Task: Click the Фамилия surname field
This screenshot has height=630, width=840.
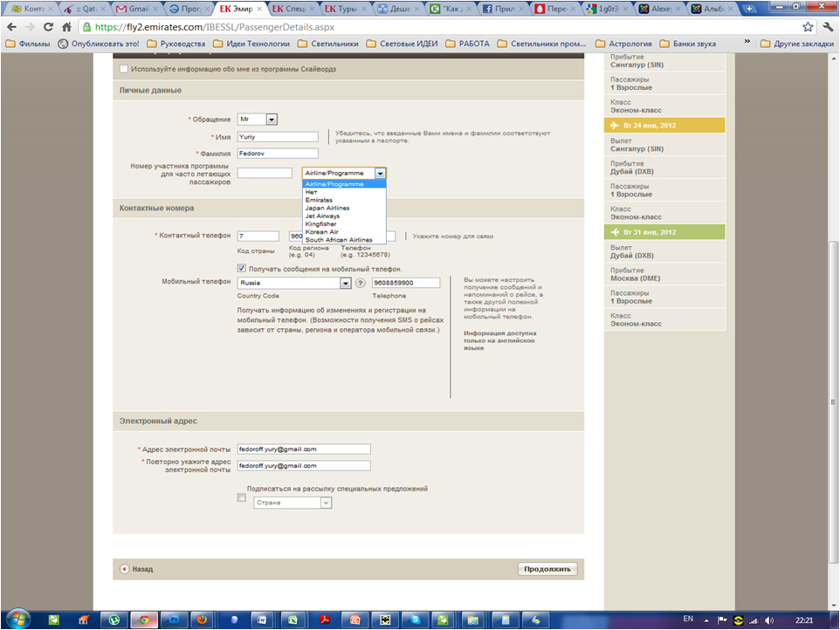Action: (278, 154)
